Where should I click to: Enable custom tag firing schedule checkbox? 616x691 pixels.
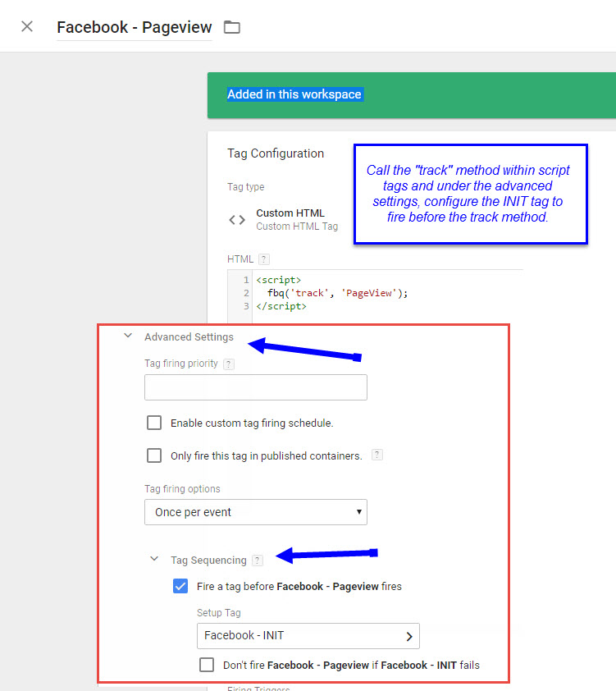154,423
